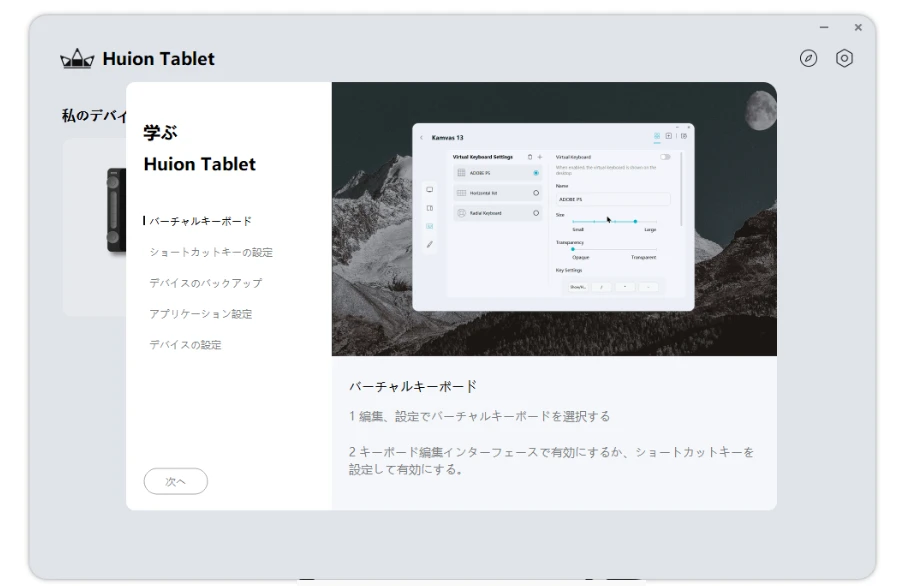The height and width of the screenshot is (586, 900).
Task: Open デバイスのバックアップ tutorial topic
Action: (x=206, y=283)
